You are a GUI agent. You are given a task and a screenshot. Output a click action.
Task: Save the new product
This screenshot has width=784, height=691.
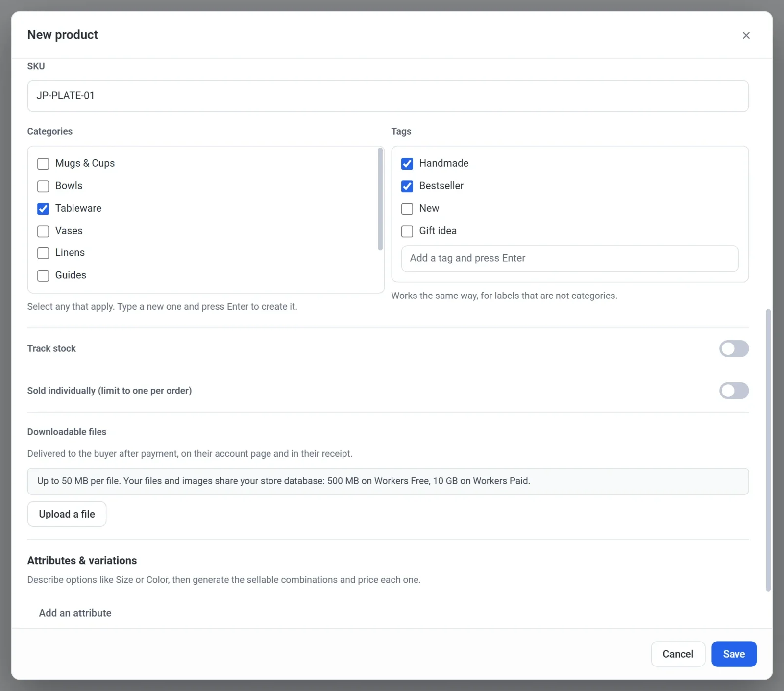[x=734, y=654]
